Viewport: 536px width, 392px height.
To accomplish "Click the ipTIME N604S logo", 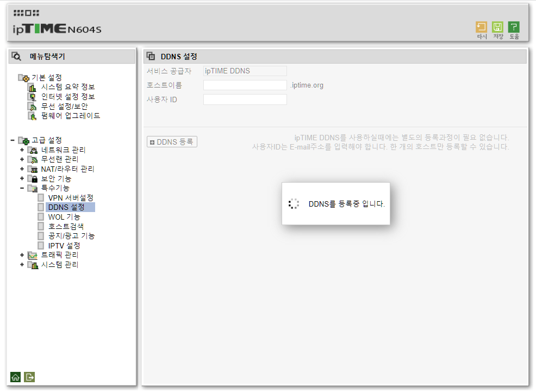I will click(57, 29).
